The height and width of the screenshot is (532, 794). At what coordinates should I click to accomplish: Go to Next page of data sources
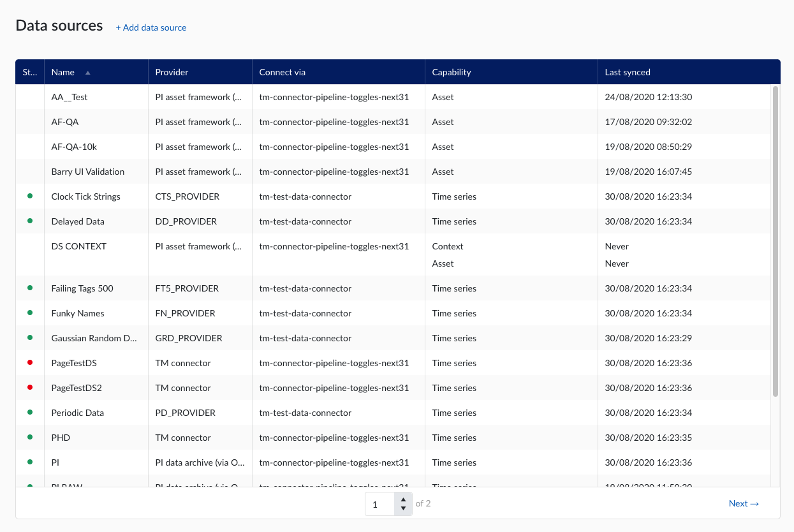point(744,504)
